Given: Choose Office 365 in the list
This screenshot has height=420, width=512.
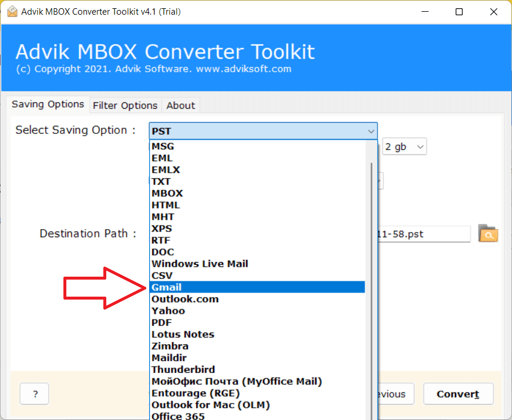Looking at the screenshot, I should click(x=178, y=416).
